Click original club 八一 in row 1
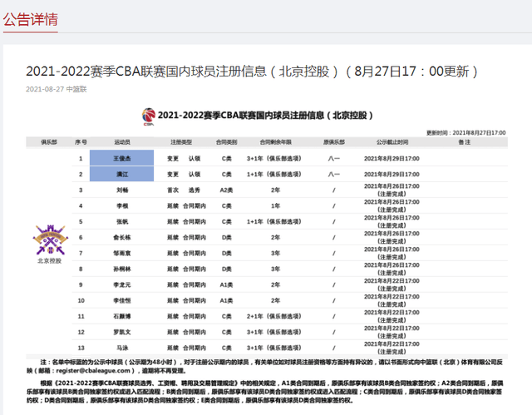 (334, 159)
